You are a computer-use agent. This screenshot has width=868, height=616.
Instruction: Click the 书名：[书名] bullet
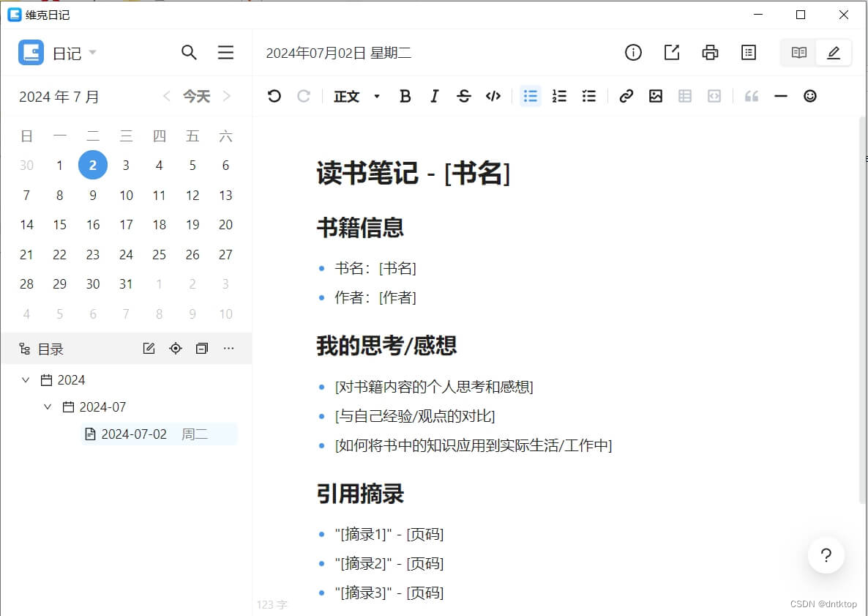click(x=375, y=269)
